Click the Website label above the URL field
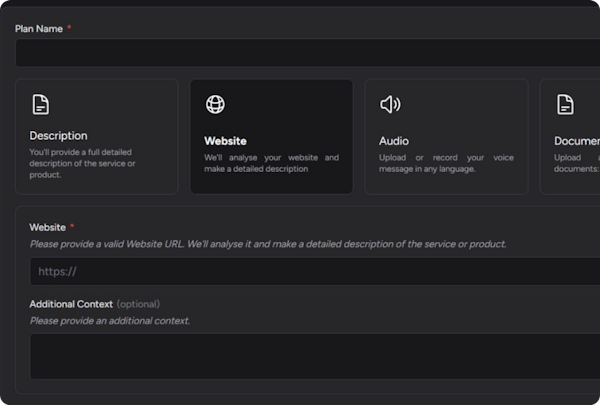600x405 pixels. (x=48, y=228)
